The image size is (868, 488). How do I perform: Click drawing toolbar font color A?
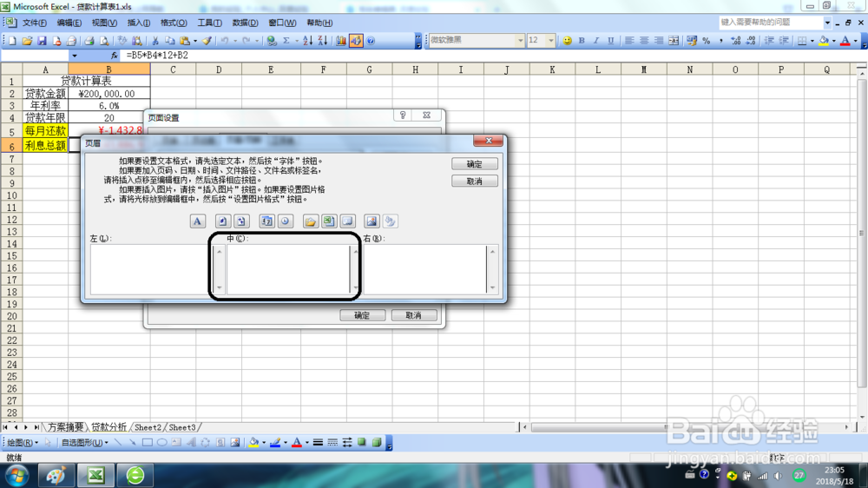coord(297,443)
